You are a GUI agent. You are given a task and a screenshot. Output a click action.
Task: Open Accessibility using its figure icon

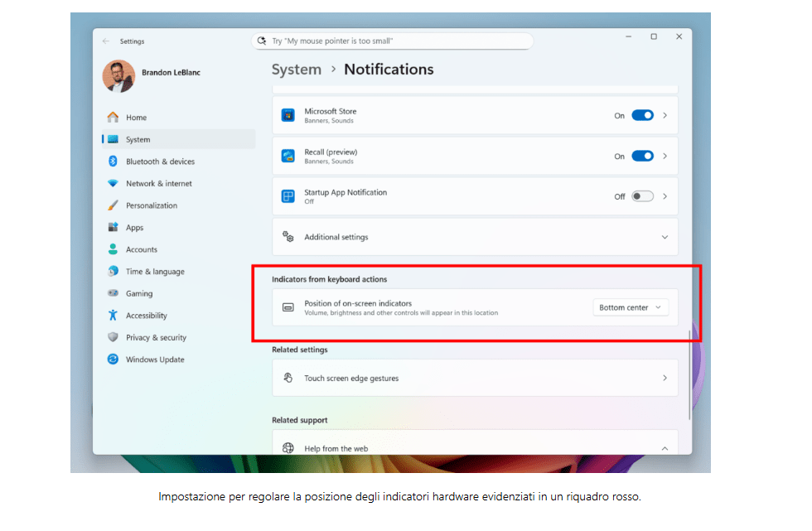pyautogui.click(x=113, y=316)
